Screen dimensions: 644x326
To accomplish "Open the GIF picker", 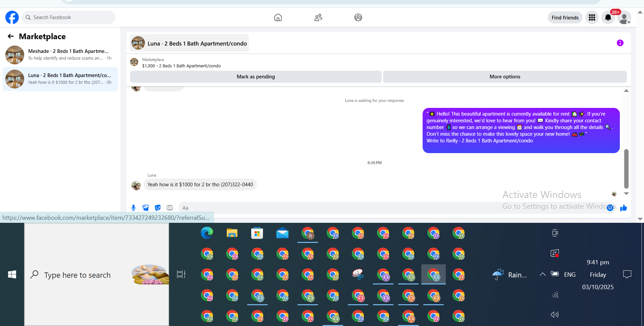I will (x=170, y=208).
